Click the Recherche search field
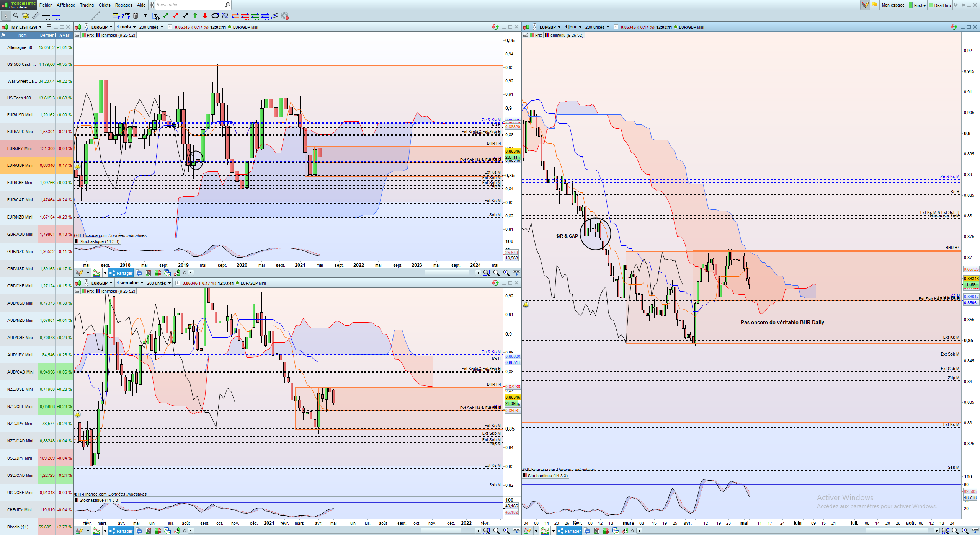Screen dimensions: 980x535 189,5
